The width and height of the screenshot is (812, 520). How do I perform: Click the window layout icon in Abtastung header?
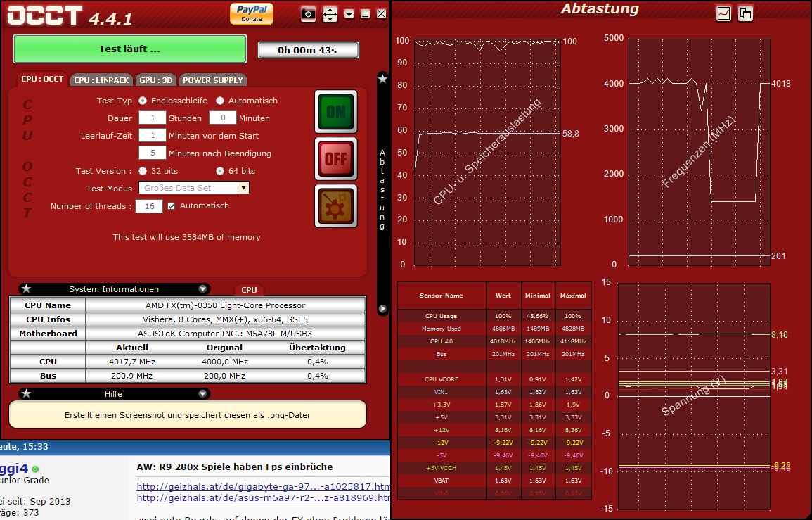(x=745, y=13)
